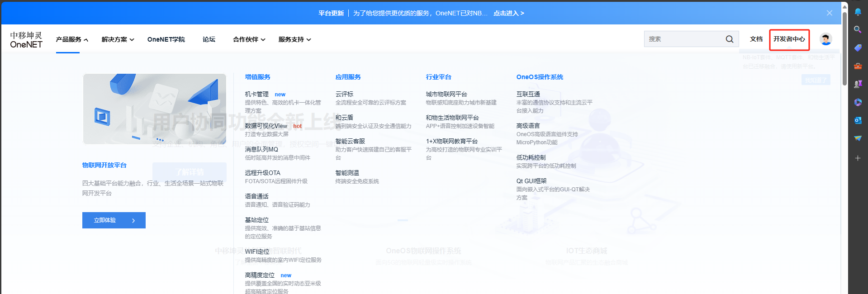Click the 立即体验 button
The width and height of the screenshot is (868, 294).
(x=114, y=220)
